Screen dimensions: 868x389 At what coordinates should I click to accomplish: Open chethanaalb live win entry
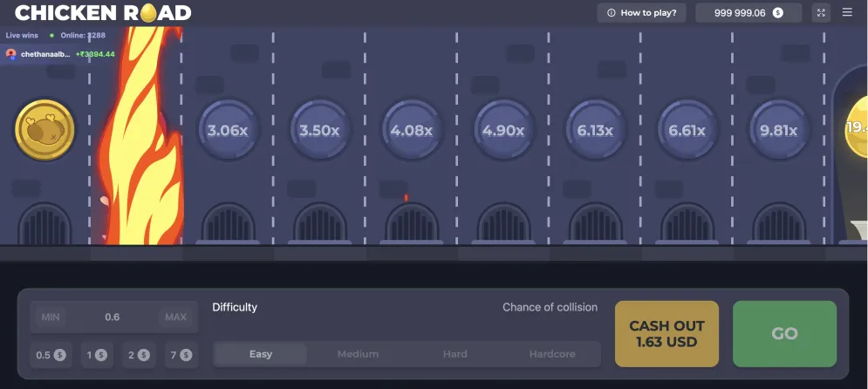point(58,54)
